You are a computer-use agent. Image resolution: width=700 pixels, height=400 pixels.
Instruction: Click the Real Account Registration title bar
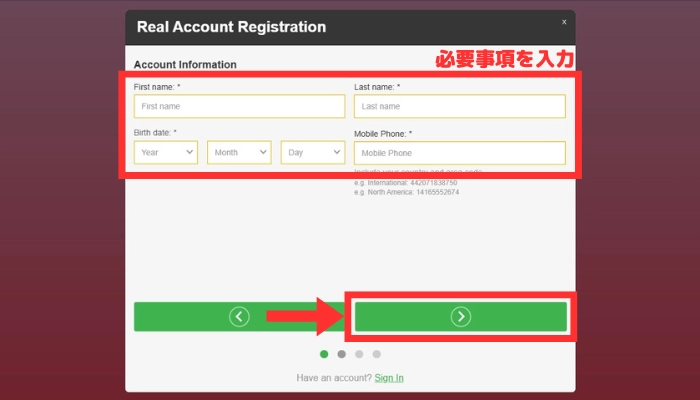coord(231,27)
